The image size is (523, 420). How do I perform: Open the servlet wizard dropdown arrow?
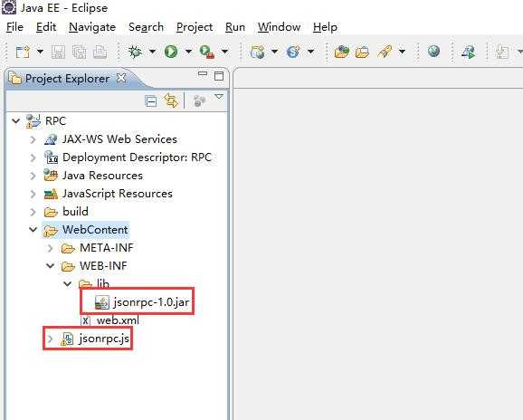[311, 52]
